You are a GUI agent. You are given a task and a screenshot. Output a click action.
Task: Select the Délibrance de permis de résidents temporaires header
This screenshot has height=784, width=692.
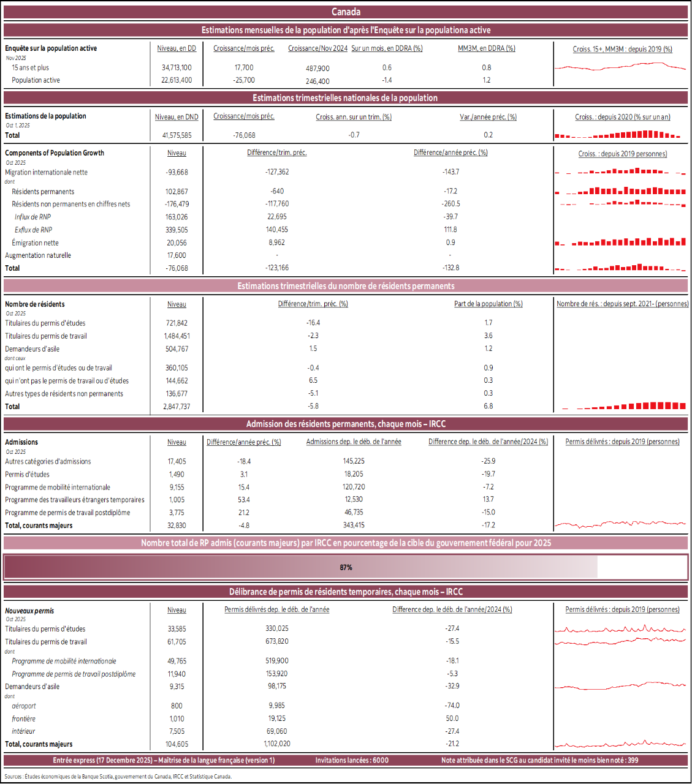(346, 590)
